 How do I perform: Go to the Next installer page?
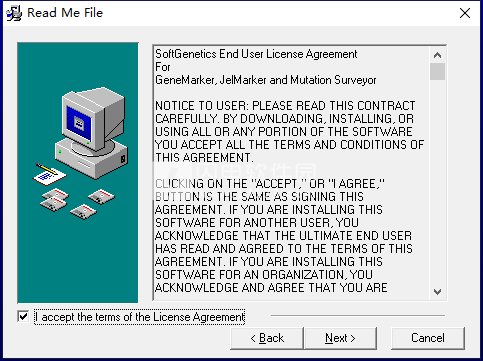coord(340,338)
